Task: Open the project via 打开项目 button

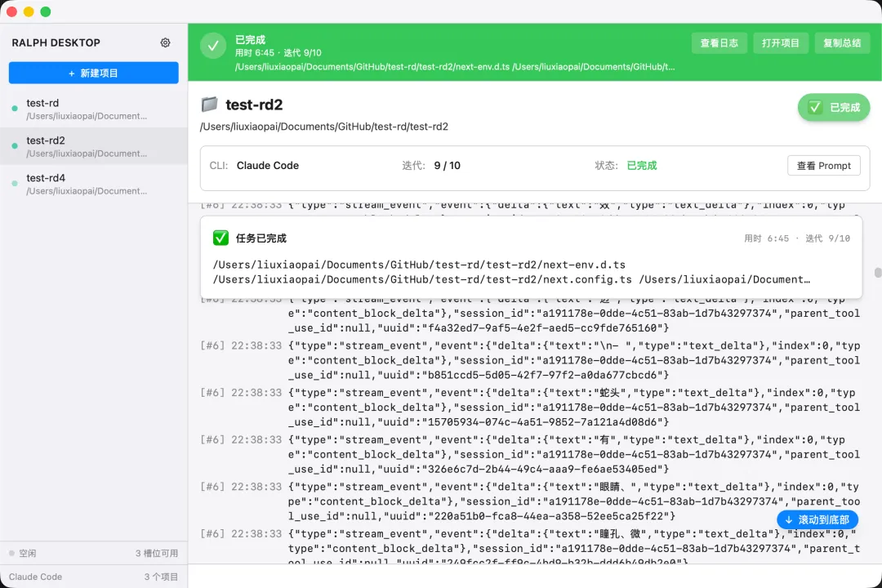Action: click(780, 43)
